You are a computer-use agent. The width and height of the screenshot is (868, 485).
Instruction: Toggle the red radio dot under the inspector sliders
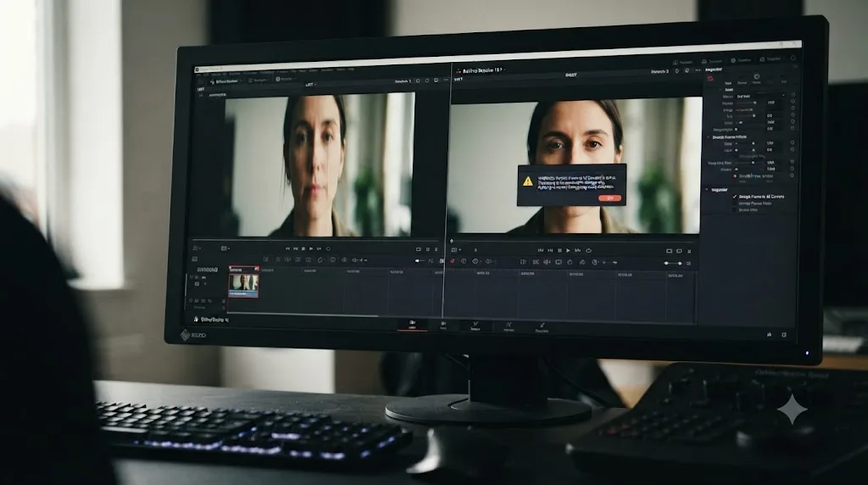(735, 176)
